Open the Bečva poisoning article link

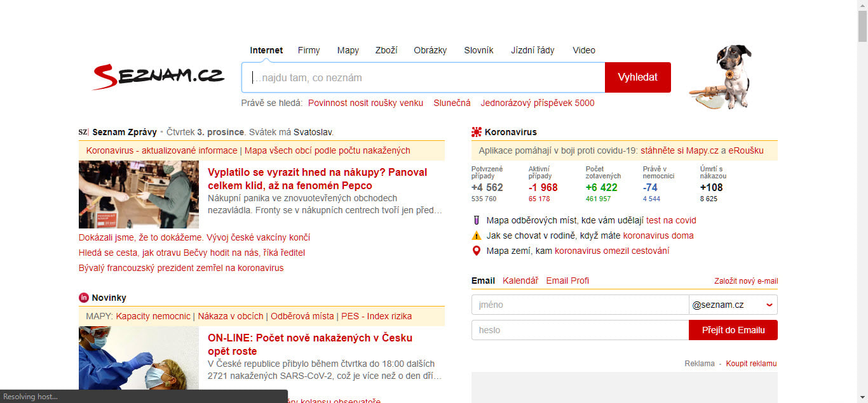(192, 253)
